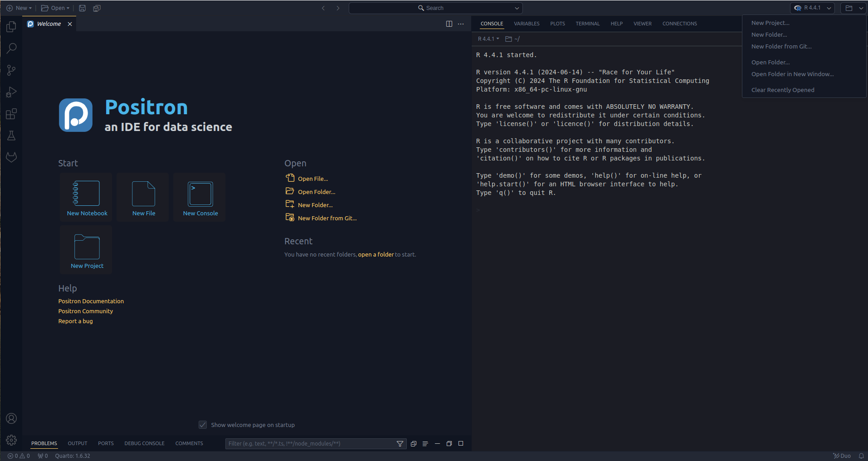Split the editor to the right

(x=449, y=24)
